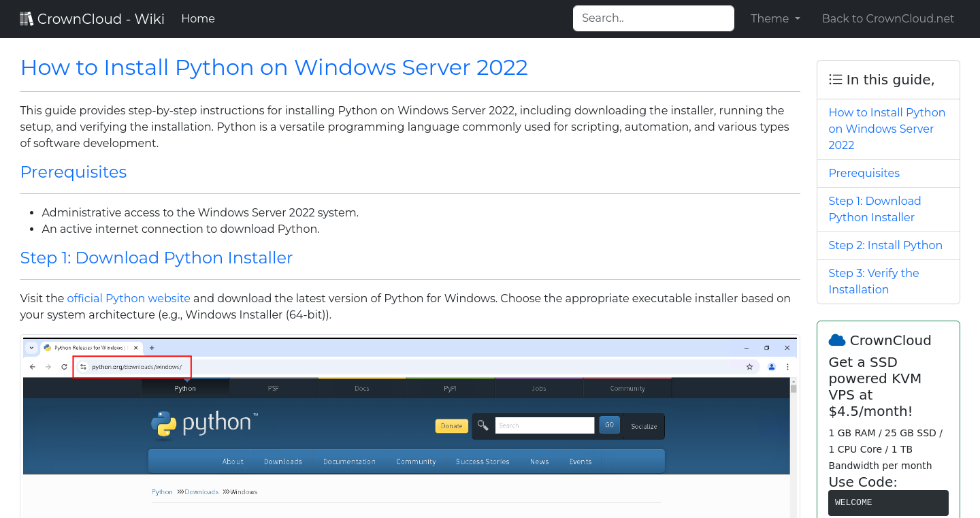Open the three-dot browser menu in the screenshot
980x518 pixels.
click(x=787, y=366)
